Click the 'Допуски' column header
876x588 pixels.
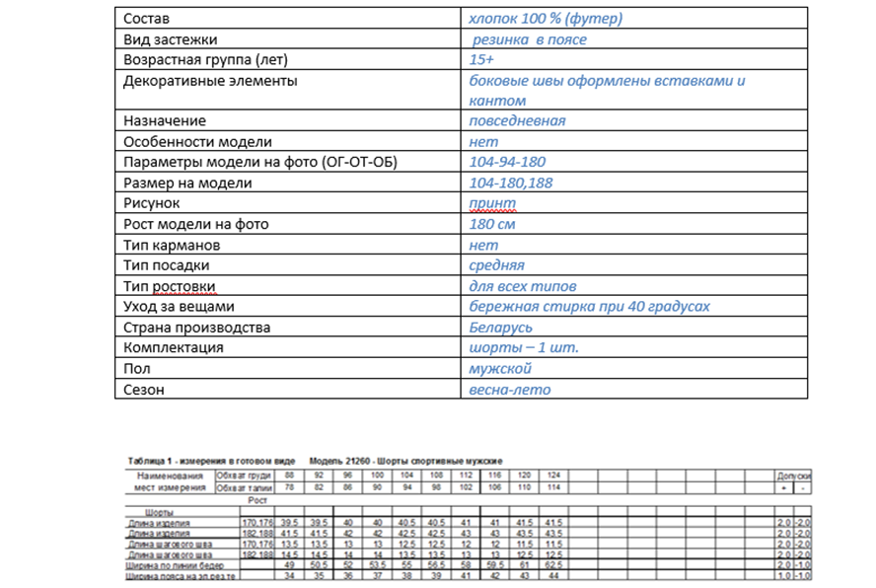coord(794,476)
